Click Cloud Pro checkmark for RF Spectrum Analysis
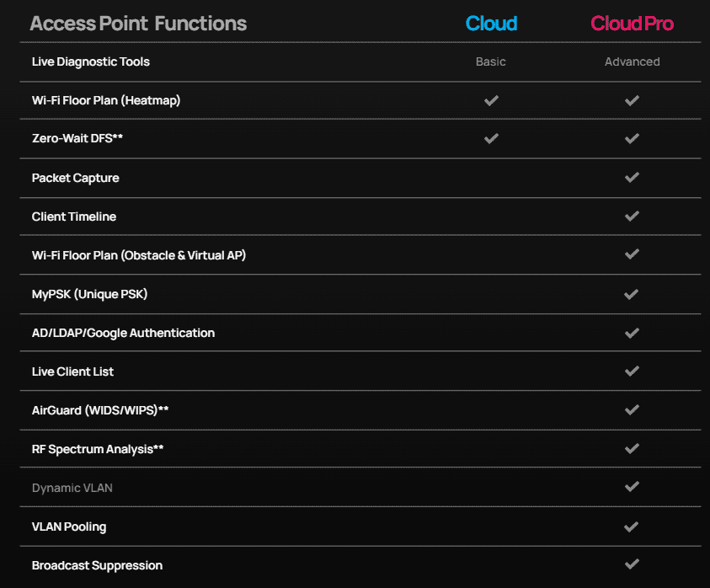 click(632, 449)
